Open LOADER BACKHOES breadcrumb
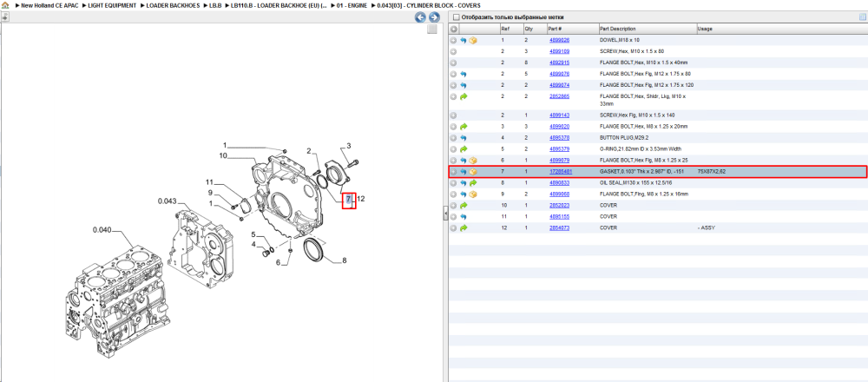 pos(174,5)
